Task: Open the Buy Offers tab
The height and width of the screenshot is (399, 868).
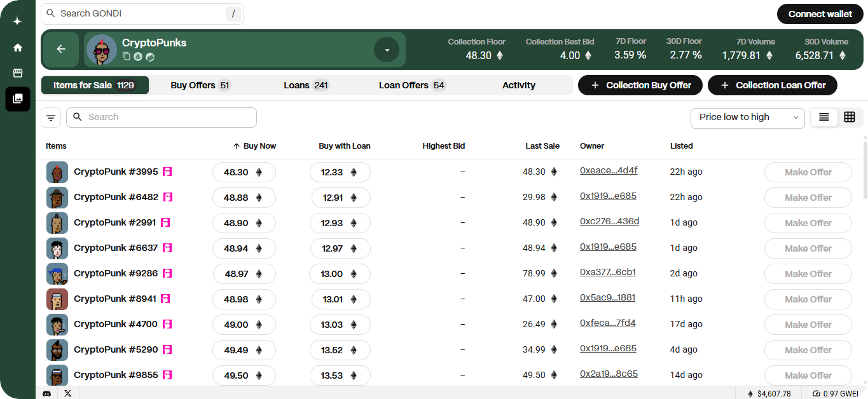Action: [x=200, y=85]
